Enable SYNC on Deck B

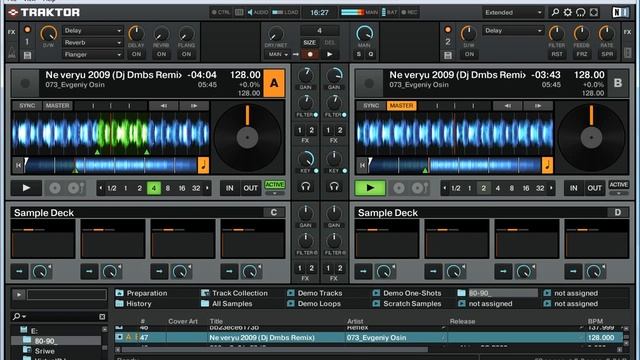point(371,106)
